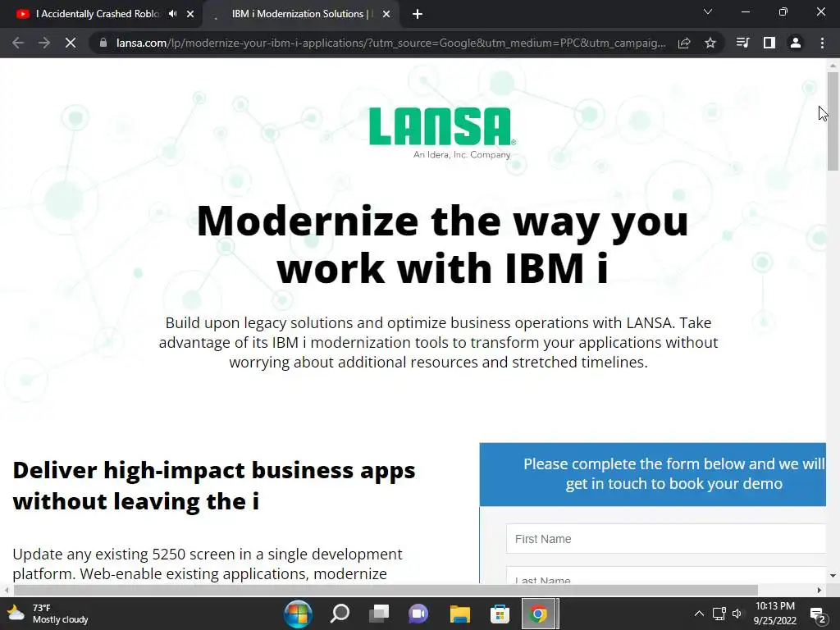Click the scroll right arrow
Screen dimensions: 840x630
coord(819,590)
